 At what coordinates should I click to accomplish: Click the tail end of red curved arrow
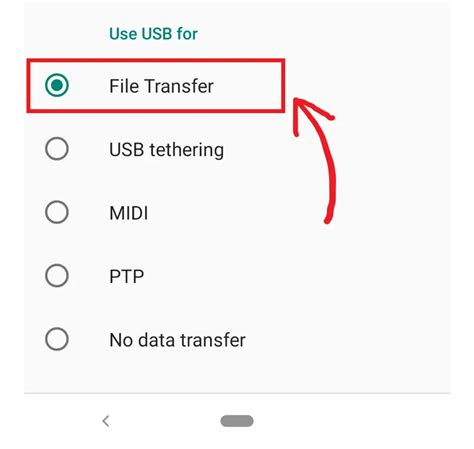pos(328,219)
